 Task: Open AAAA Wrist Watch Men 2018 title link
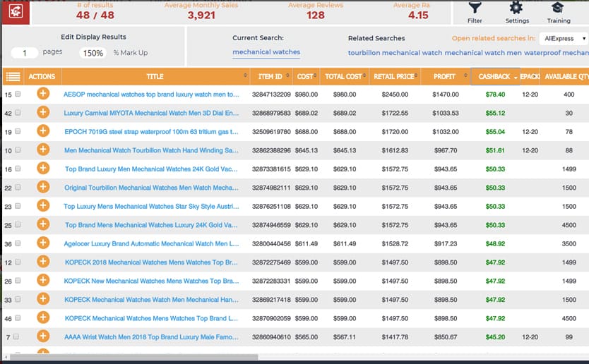151,337
